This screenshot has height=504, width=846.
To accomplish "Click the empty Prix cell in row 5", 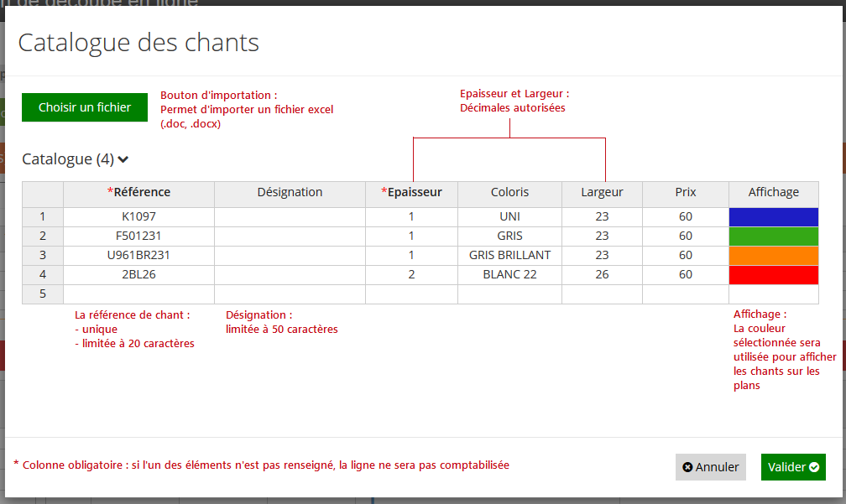I will pyautogui.click(x=686, y=294).
